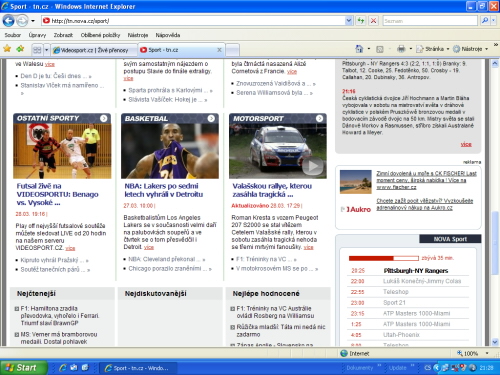Click 'Sport - tn.cz' taskbar button
The height and width of the screenshot is (375, 500).
coord(137,368)
